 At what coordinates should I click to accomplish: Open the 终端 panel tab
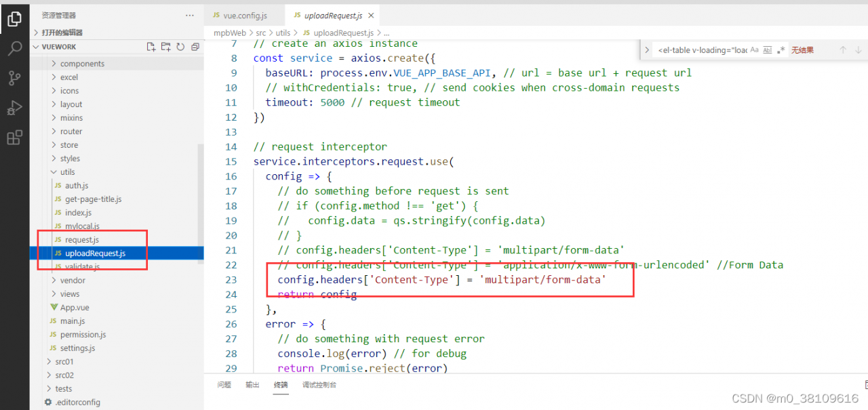[281, 385]
